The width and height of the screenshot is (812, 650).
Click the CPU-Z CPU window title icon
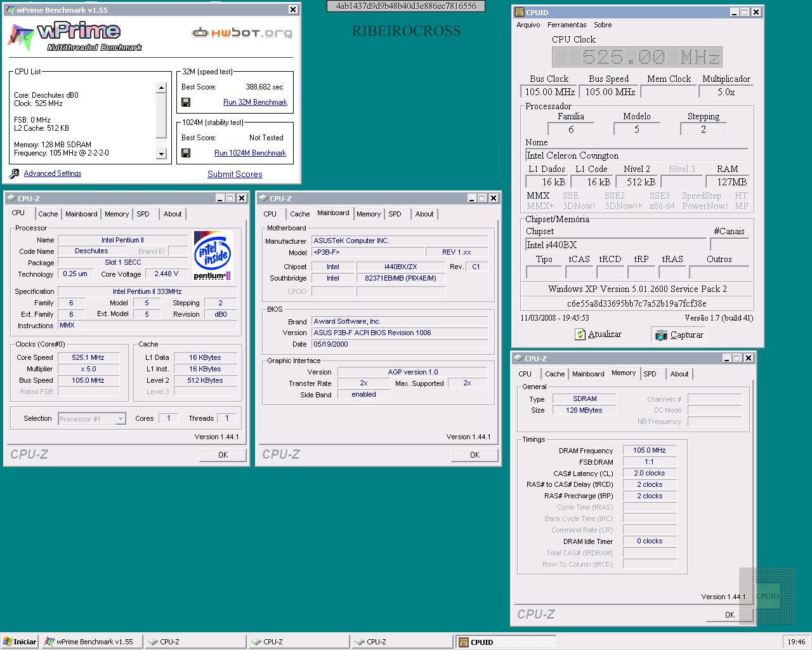[x=11, y=198]
